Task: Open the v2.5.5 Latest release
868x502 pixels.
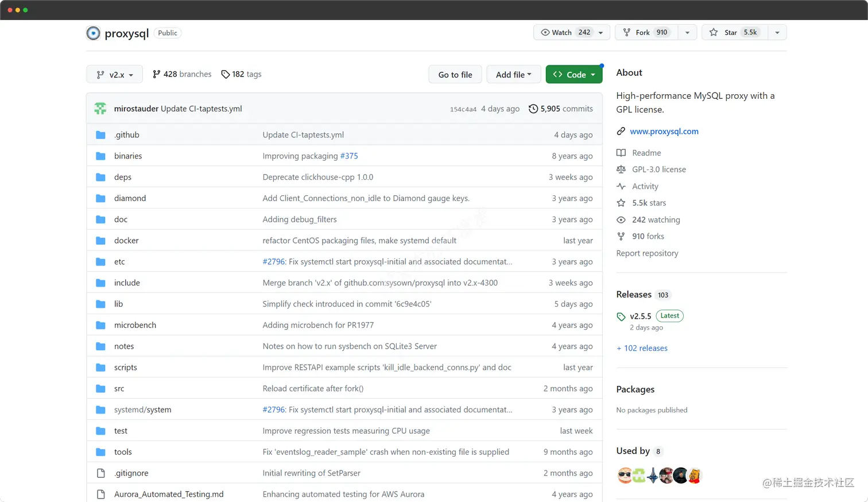Action: coord(650,316)
